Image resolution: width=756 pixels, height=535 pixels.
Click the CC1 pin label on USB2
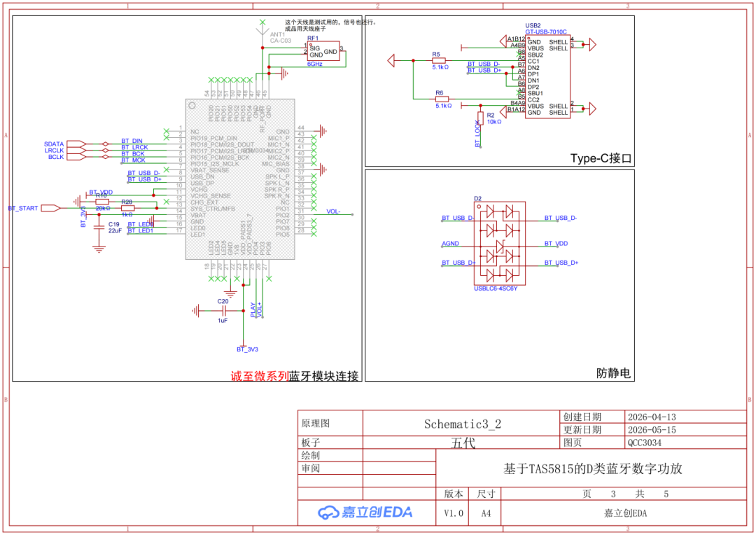pyautogui.click(x=533, y=61)
